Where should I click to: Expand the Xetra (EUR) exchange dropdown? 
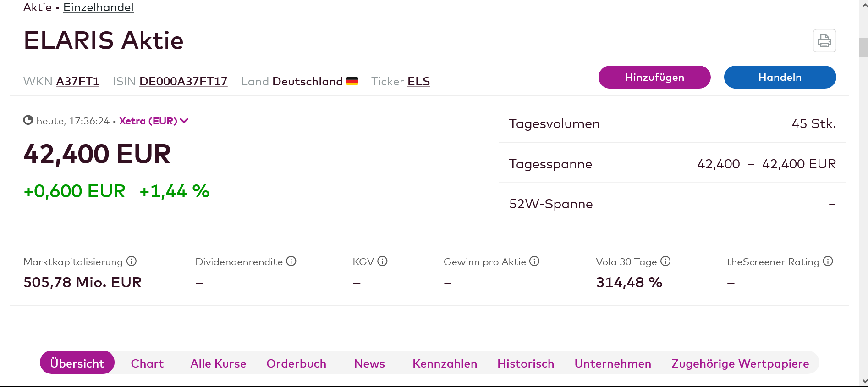point(154,121)
